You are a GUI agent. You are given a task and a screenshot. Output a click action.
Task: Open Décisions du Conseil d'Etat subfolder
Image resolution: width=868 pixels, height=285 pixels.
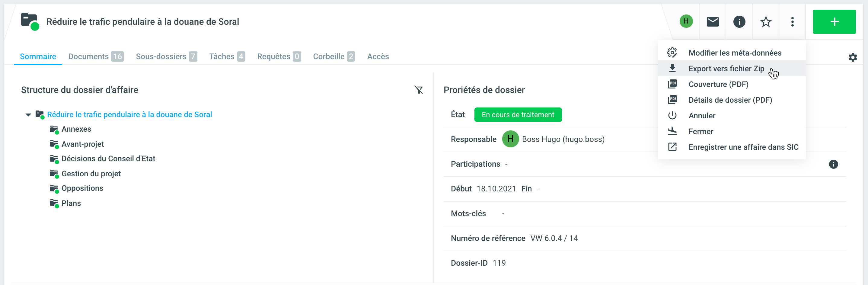coord(108,159)
